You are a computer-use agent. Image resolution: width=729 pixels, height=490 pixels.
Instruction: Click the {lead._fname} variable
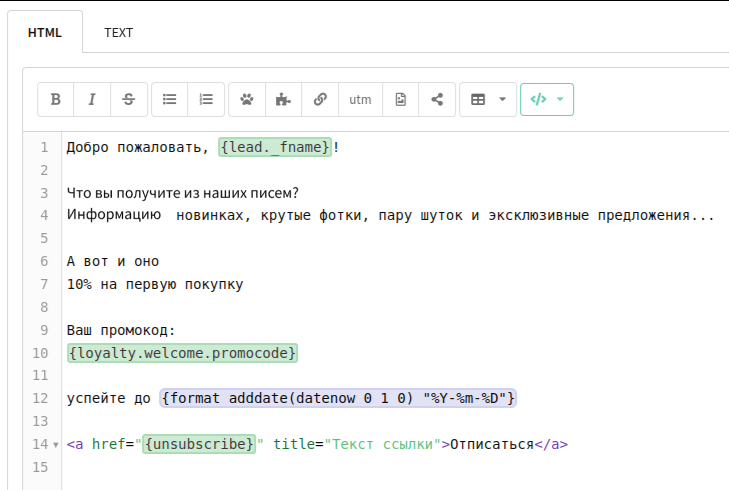point(275,148)
